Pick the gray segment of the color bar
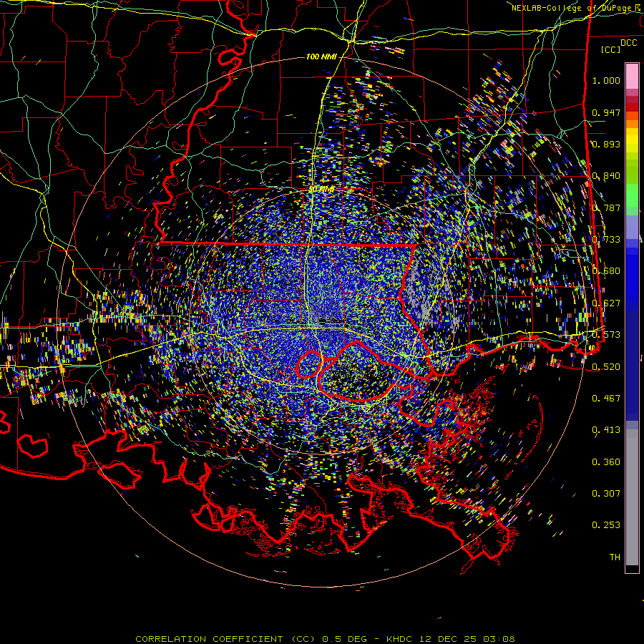Screen dimensions: 644x644 (x=632, y=501)
